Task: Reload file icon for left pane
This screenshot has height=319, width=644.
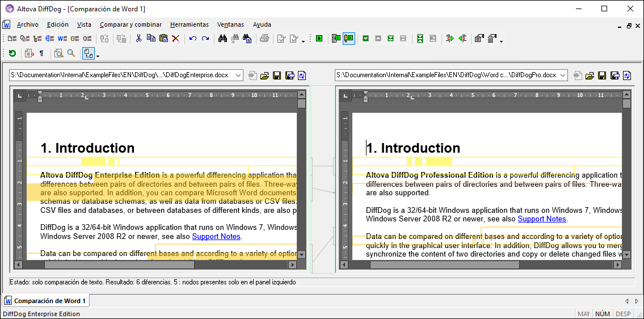Action: pos(302,75)
